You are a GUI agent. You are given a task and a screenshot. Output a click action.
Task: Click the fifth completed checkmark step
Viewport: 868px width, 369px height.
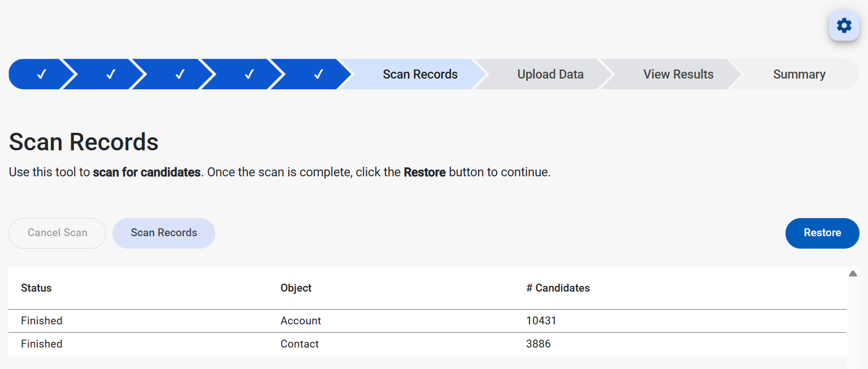[319, 74]
